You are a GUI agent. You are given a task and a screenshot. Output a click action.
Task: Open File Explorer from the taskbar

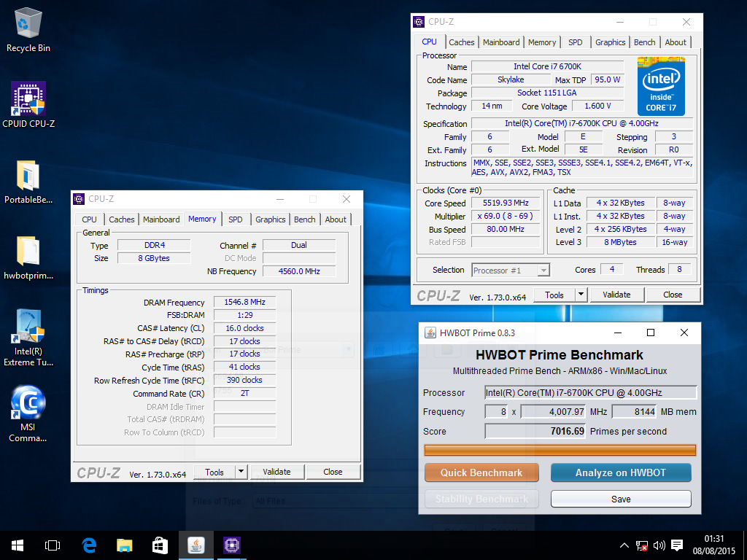click(x=125, y=545)
